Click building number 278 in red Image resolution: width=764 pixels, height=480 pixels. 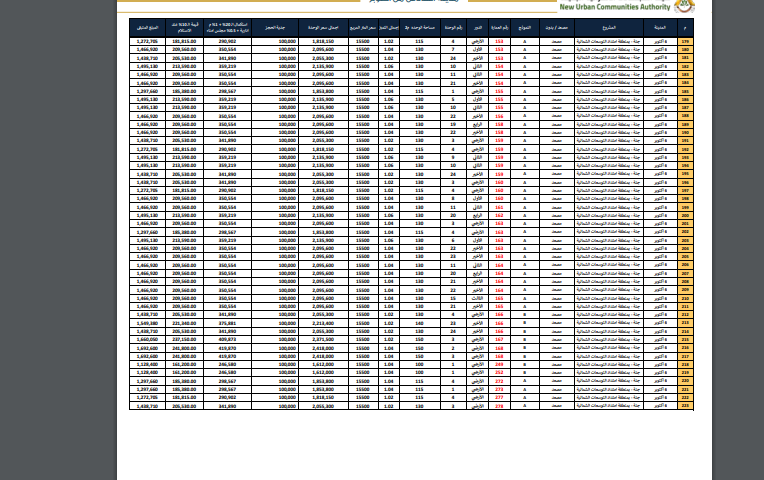[x=499, y=406]
